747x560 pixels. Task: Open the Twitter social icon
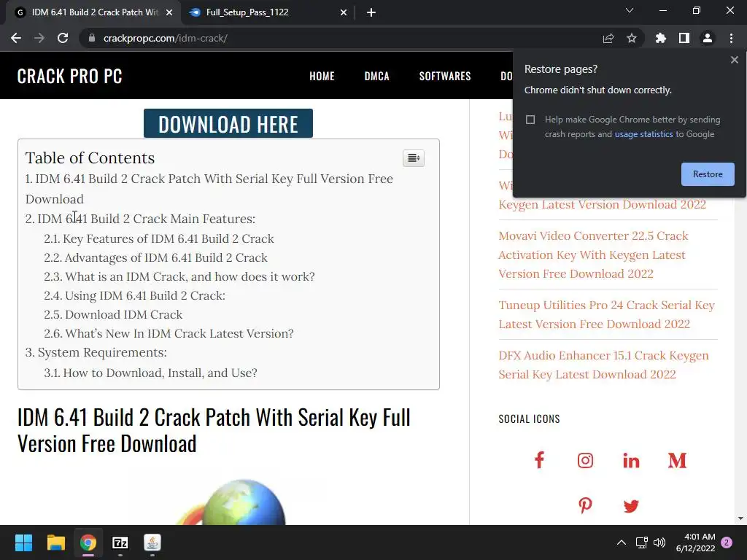tap(631, 506)
